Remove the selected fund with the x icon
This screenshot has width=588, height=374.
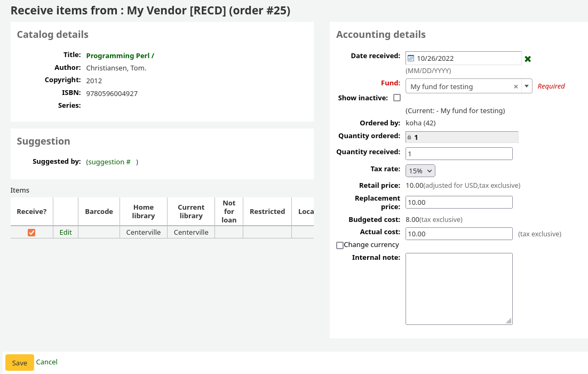(515, 86)
